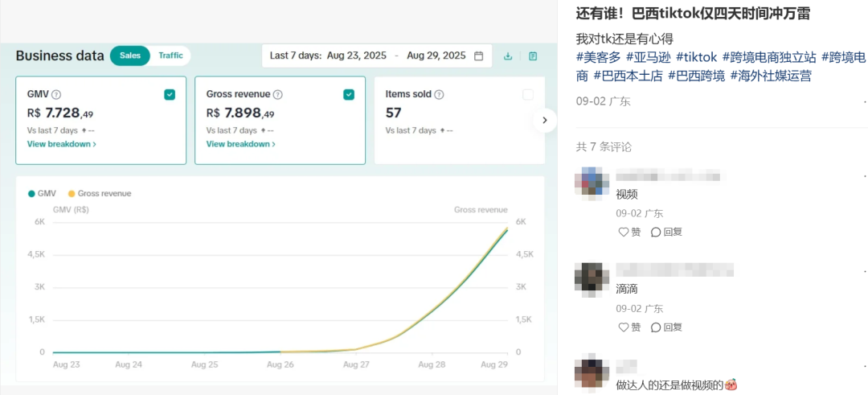The width and height of the screenshot is (868, 395).
Task: Click the calendar icon in date picker
Action: 479,56
